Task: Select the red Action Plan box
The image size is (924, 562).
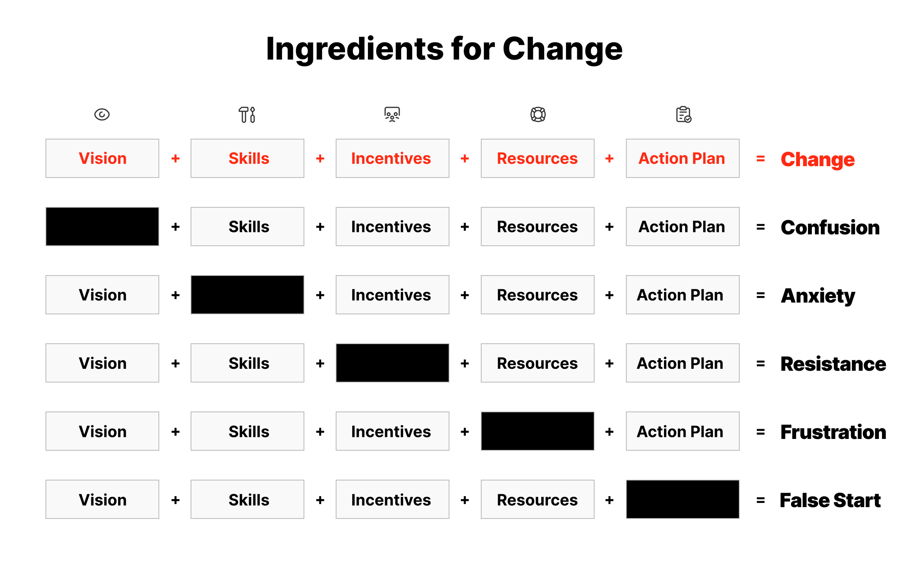Action: point(683,158)
